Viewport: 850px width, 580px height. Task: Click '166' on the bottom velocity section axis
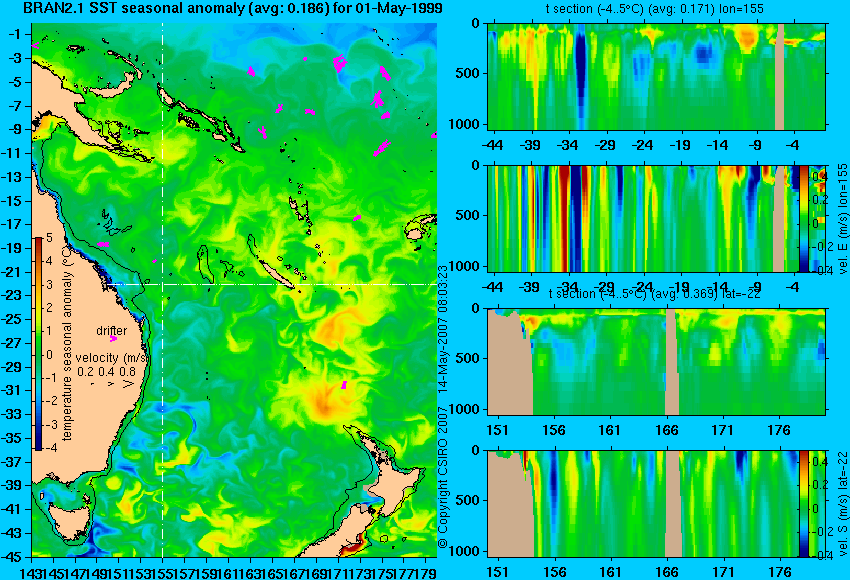(667, 572)
